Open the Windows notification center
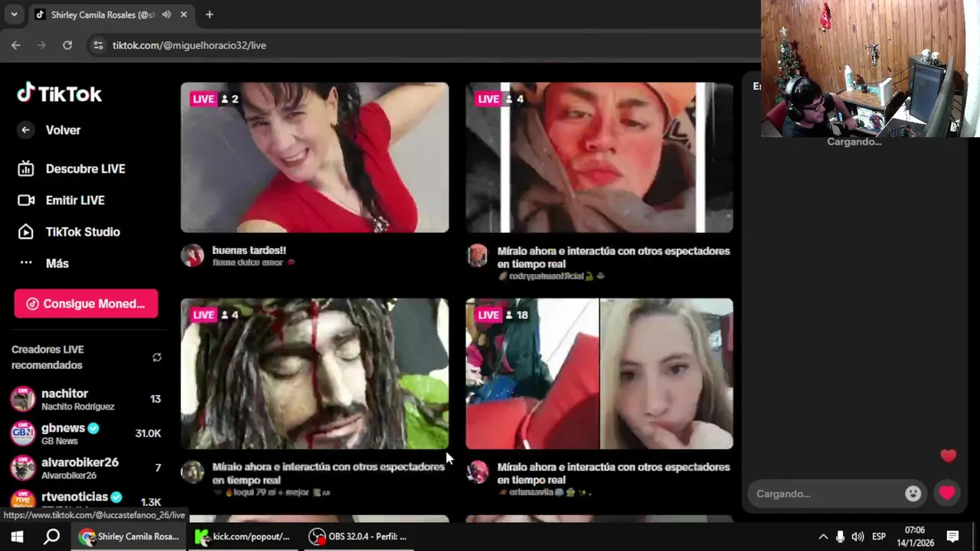This screenshot has width=980, height=551. coord(952,536)
